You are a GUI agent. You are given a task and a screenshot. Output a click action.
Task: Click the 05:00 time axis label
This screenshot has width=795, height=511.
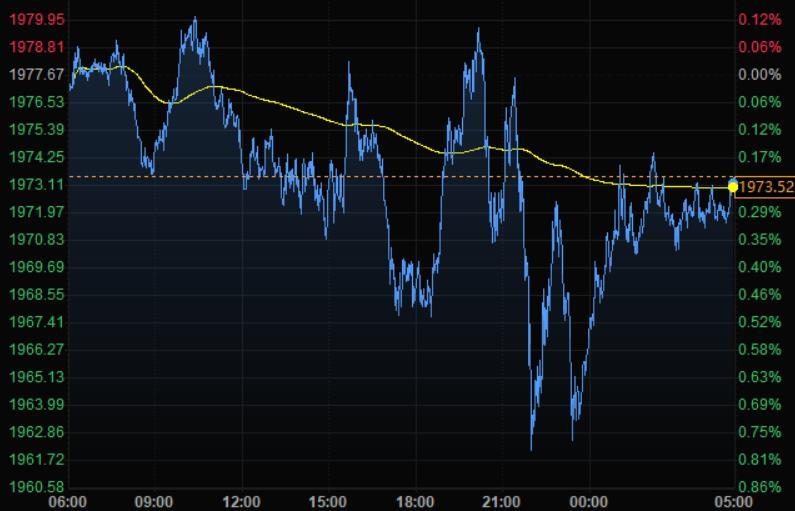732,501
